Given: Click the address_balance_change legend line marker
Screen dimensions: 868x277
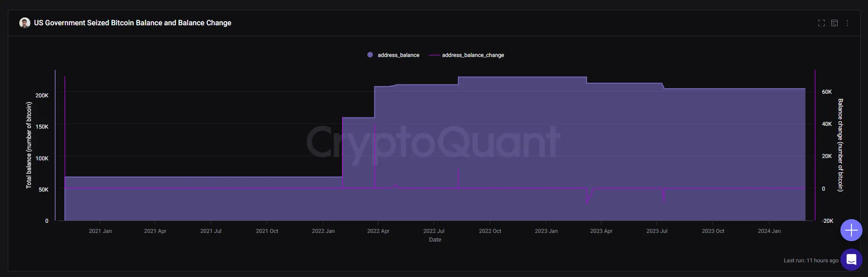Looking at the screenshot, I should tap(434, 55).
